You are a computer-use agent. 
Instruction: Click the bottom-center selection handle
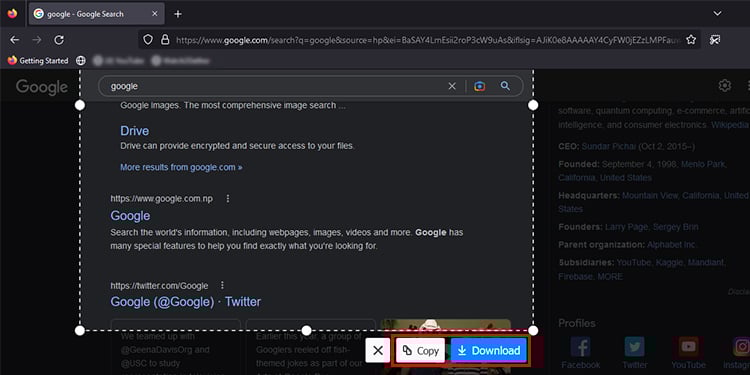307,331
